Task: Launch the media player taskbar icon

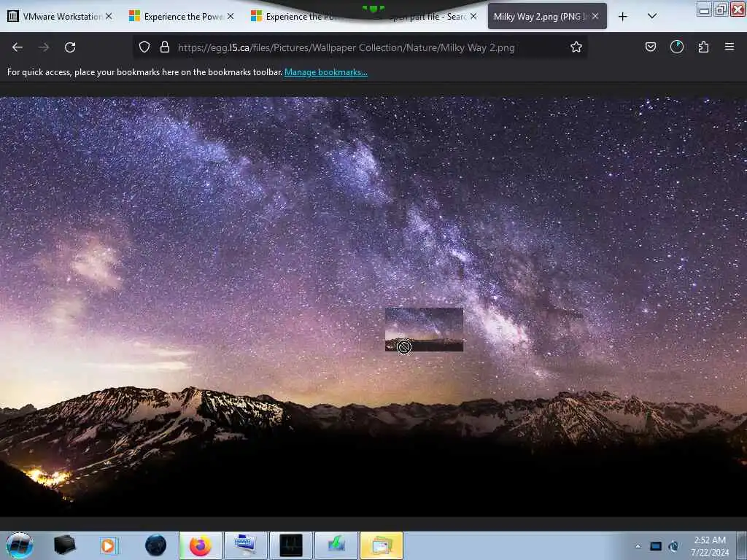Action: point(109,545)
